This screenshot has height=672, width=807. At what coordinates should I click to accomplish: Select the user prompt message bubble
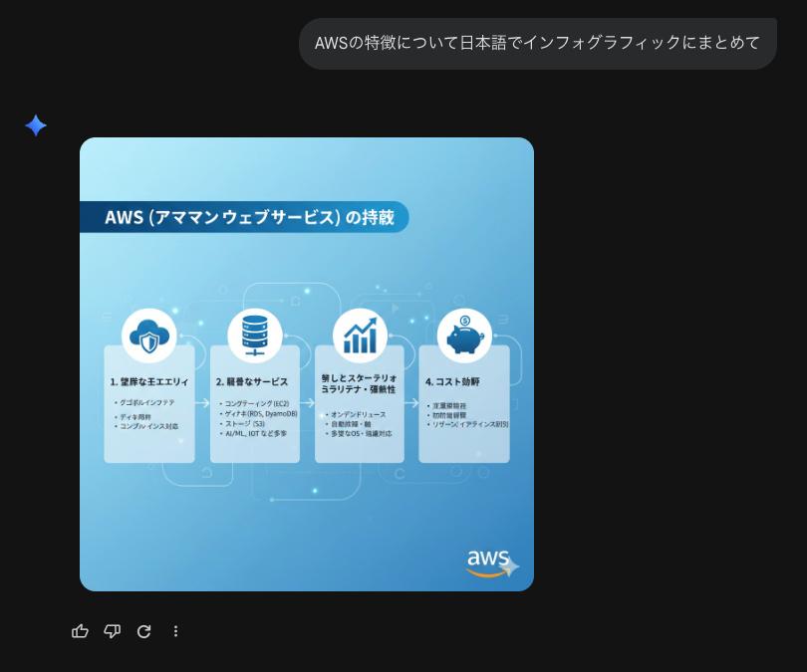tap(538, 44)
